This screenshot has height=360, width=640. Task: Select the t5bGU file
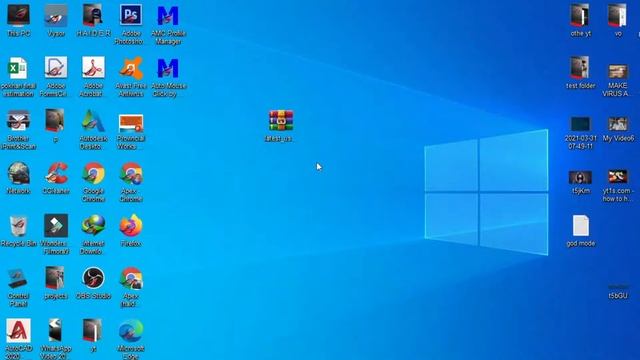coord(618,291)
